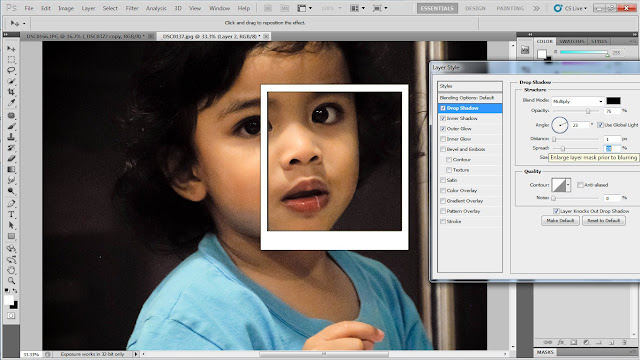Screen dimensions: 640x360
Task: Toggle the Inner Shadow checkbox
Action: pyautogui.click(x=443, y=118)
